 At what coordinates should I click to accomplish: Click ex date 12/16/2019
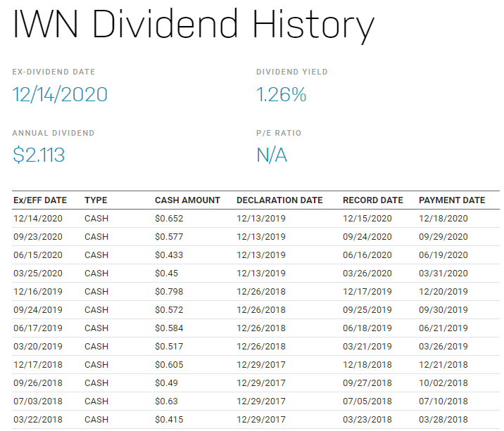coord(38,292)
